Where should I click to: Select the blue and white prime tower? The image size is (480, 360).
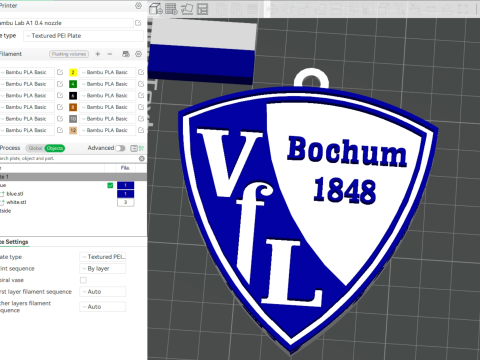tap(202, 52)
